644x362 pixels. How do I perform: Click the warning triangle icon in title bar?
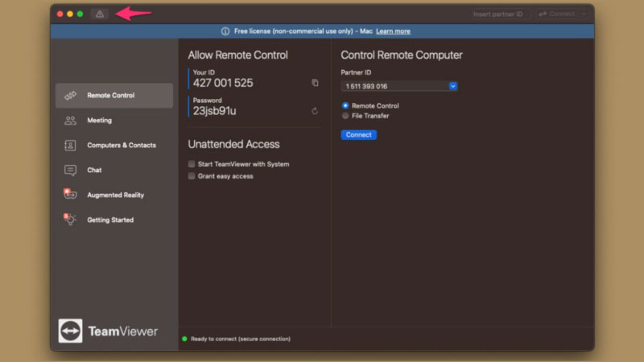(100, 14)
